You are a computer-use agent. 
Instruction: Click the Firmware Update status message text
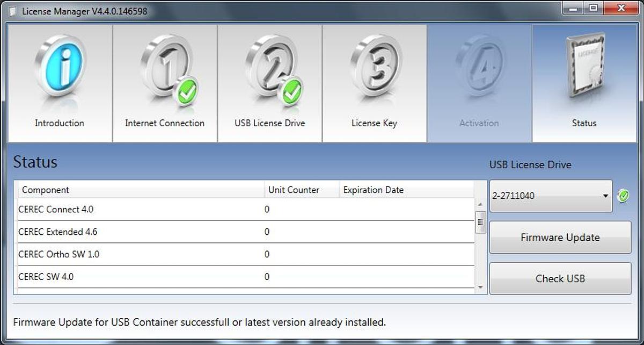click(x=199, y=322)
